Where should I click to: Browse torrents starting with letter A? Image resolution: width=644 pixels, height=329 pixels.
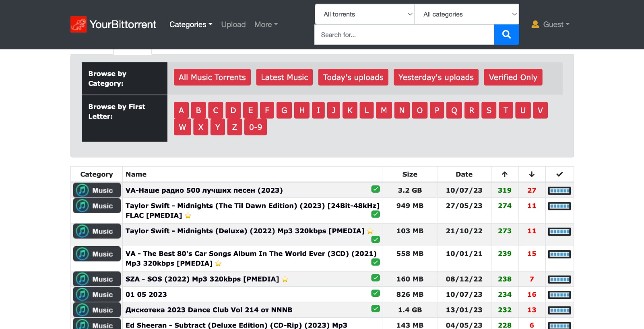pyautogui.click(x=181, y=110)
